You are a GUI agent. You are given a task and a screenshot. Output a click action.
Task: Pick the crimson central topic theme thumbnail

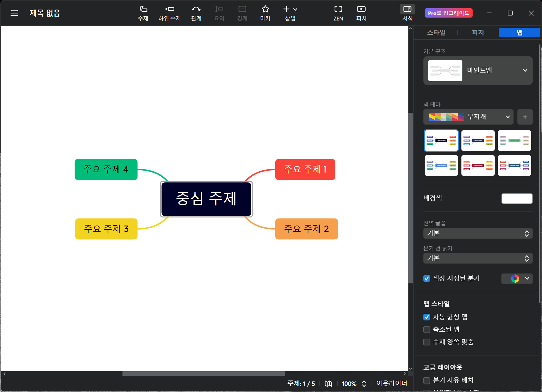click(478, 165)
